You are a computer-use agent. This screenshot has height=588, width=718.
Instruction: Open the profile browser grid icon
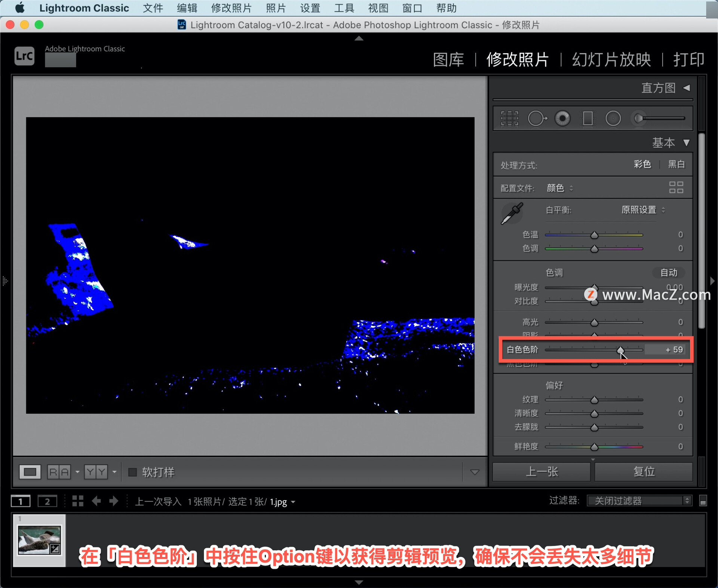(x=676, y=187)
